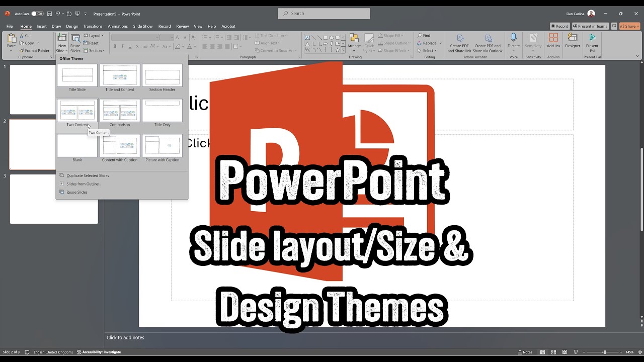Switch to Slide Sorter view icon
Screen dimensions: 644x362
(x=553, y=352)
